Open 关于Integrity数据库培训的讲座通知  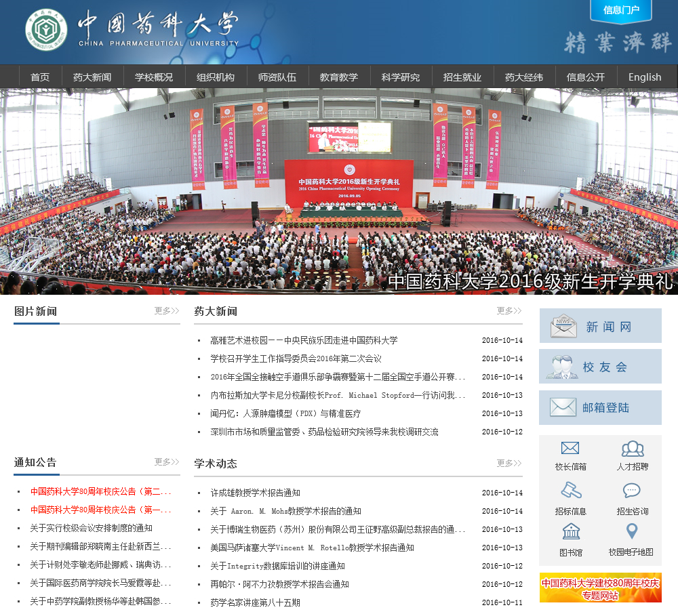pyautogui.click(x=277, y=566)
